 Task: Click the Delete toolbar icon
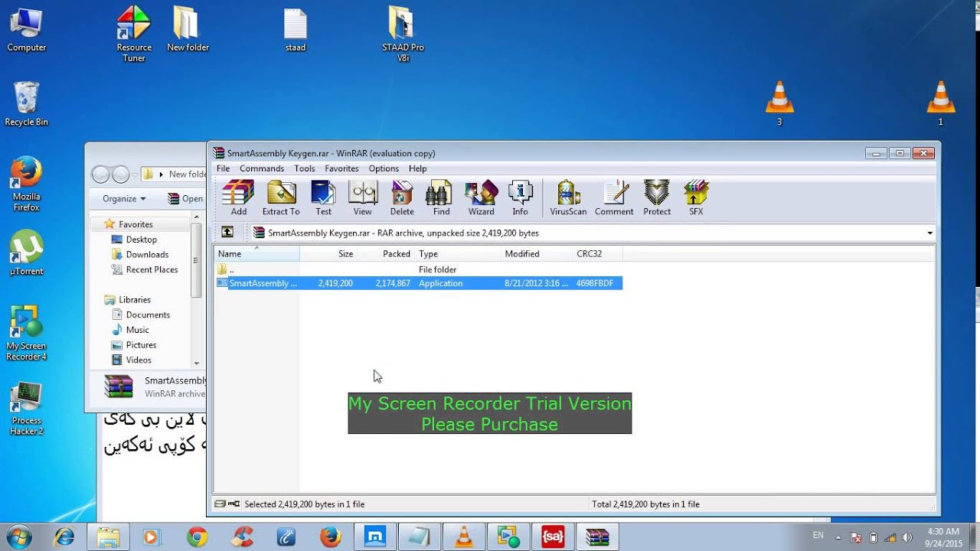pyautogui.click(x=402, y=198)
